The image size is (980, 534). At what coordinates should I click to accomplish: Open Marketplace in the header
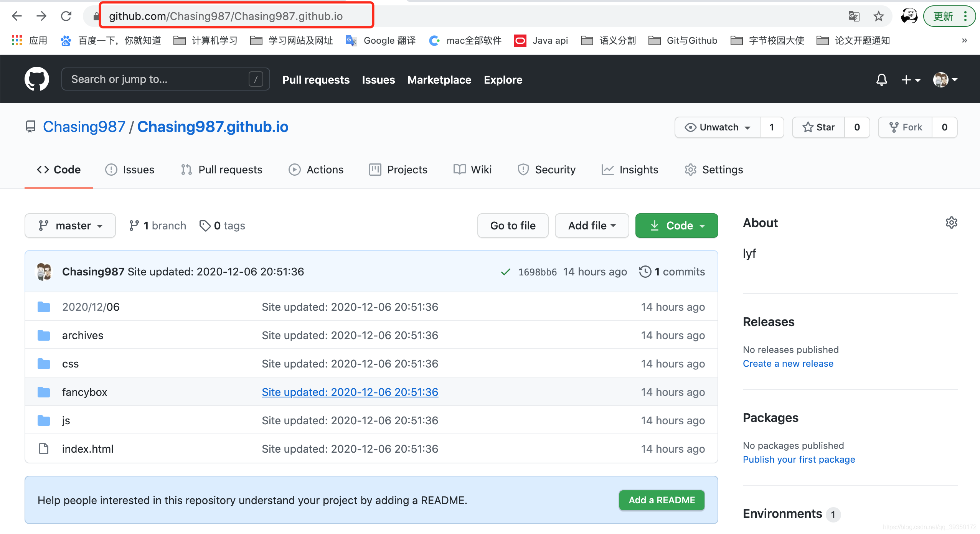(x=439, y=80)
